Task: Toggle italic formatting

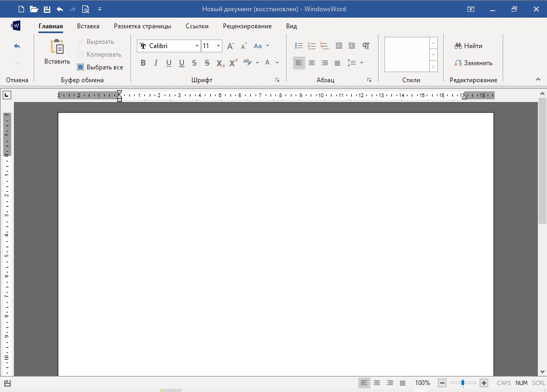Action: click(156, 63)
